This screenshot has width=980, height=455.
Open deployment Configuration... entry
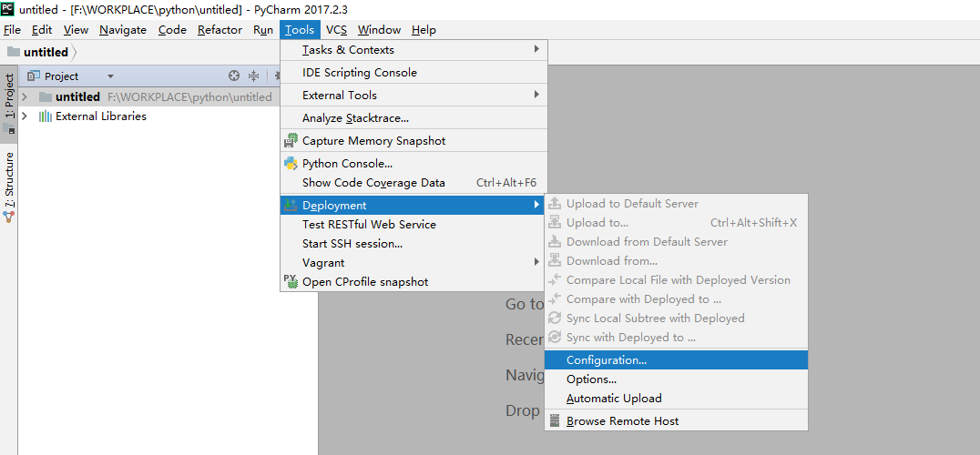[x=676, y=360]
